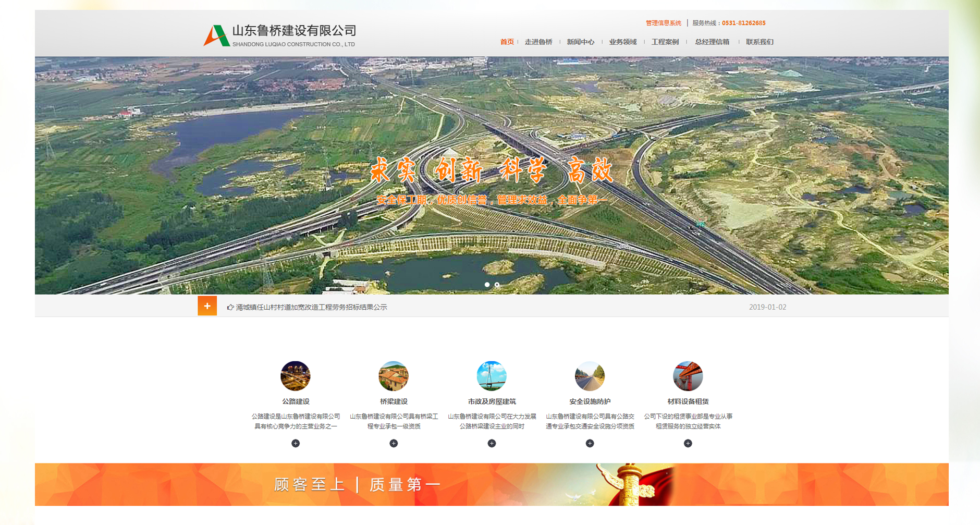Open the 联系我们 contact link

point(760,41)
